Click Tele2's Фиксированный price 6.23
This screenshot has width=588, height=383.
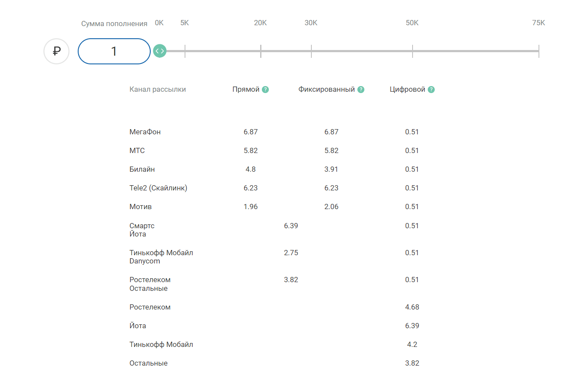pyautogui.click(x=331, y=188)
